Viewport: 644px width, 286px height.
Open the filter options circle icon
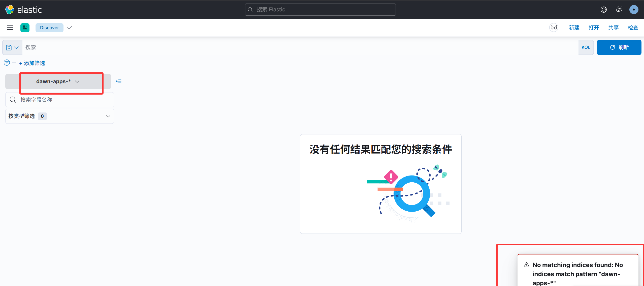tap(7, 63)
